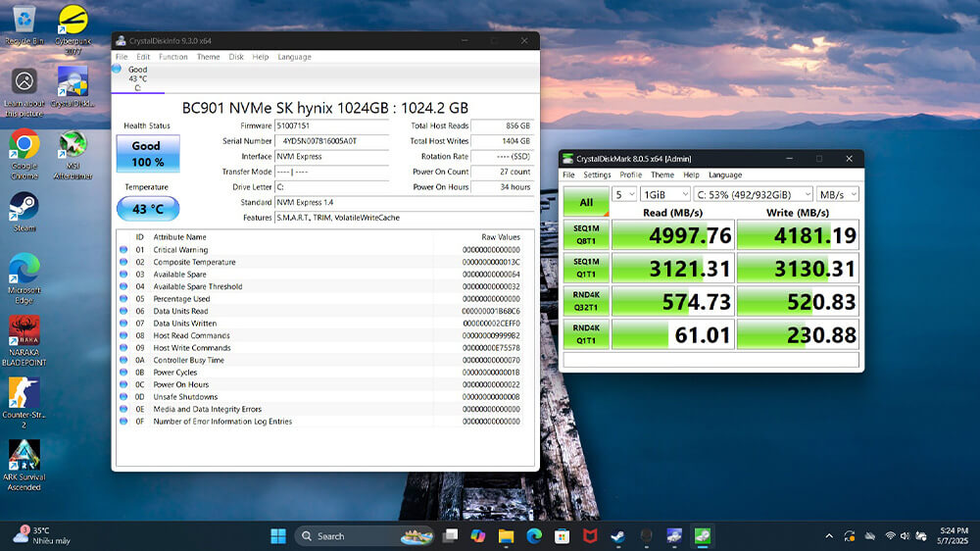Select the 'Learn about this picture' desktop icon
The height and width of the screenshot is (551, 980).
point(24,92)
